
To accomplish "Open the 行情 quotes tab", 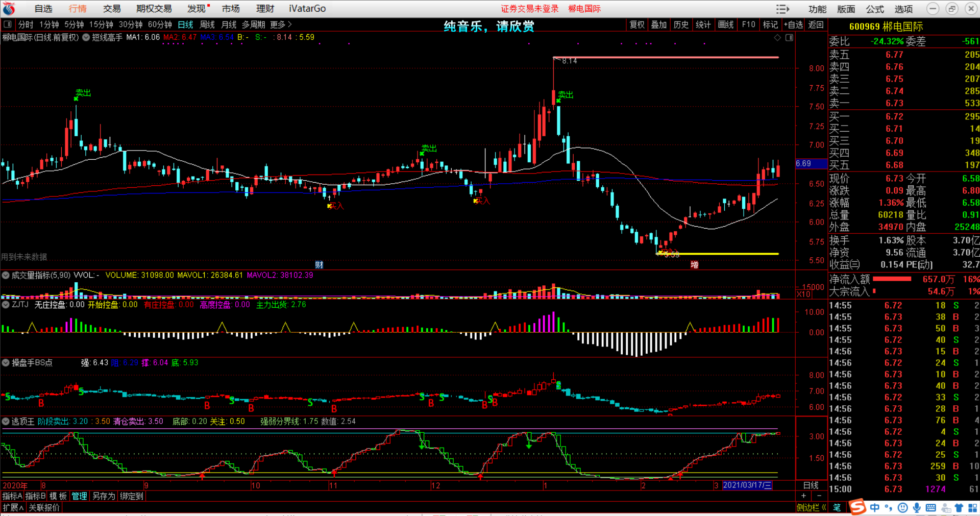I will pyautogui.click(x=78, y=9).
